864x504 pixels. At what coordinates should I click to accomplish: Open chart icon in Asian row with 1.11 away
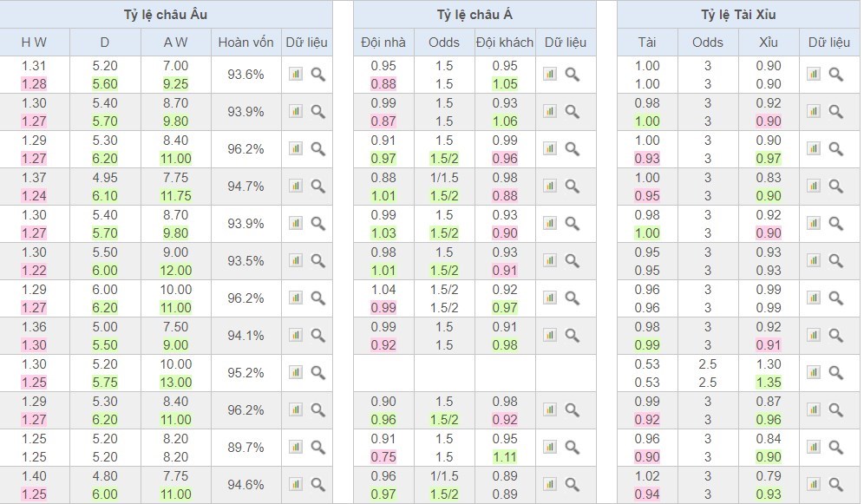[x=549, y=448]
